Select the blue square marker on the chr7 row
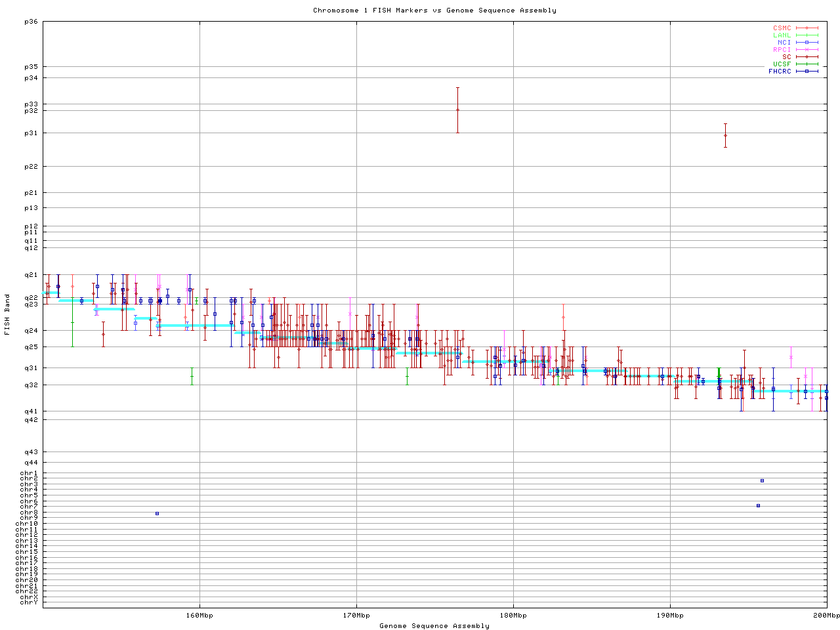The width and height of the screenshot is (840, 630). coord(758,505)
